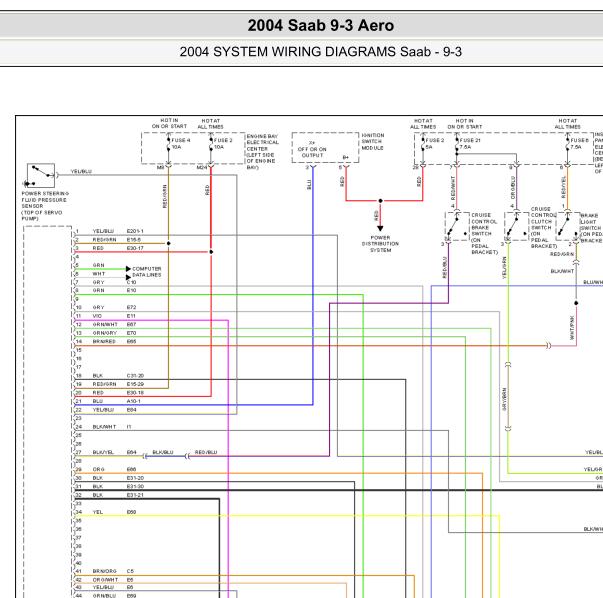The height and width of the screenshot is (598, 603).
Task: Click the 'ORG/WHT' label on pin 42
Action: 105,580
